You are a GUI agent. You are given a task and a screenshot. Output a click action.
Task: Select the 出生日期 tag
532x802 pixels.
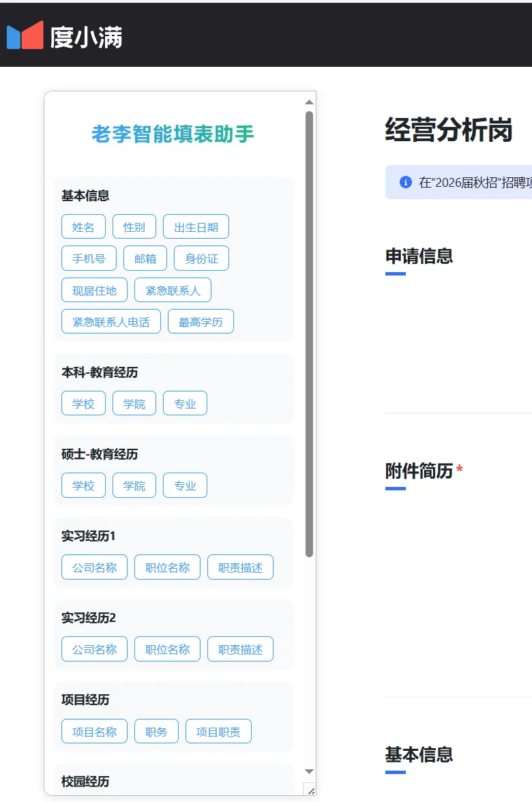click(196, 226)
